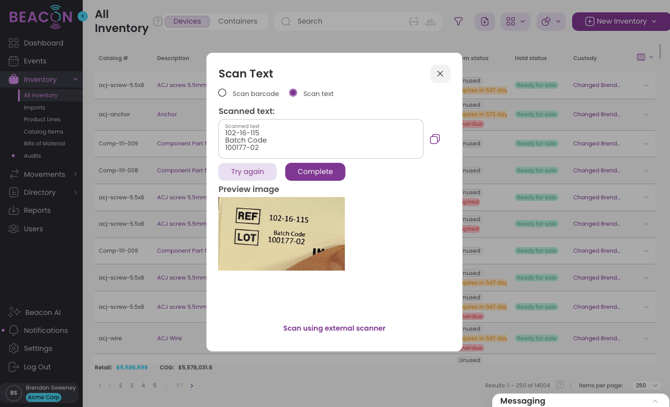Click the next page arrow
670x407 pixels.
[x=191, y=385]
